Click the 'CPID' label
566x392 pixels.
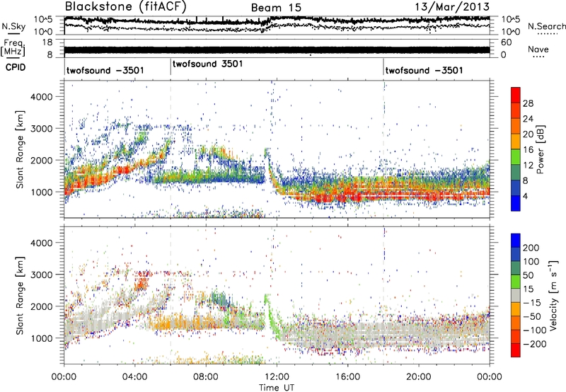coord(16,67)
